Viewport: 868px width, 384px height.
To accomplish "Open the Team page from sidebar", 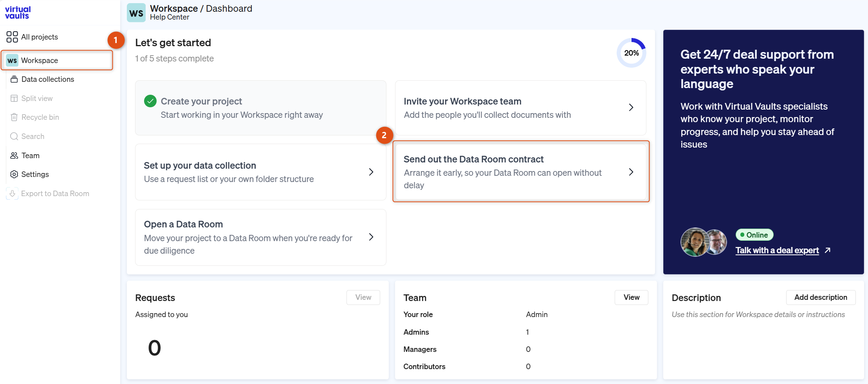I will [x=31, y=155].
